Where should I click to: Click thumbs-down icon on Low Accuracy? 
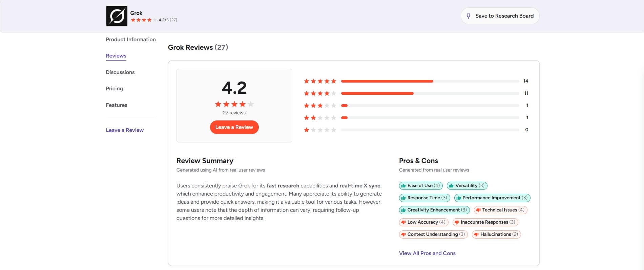tap(403, 223)
